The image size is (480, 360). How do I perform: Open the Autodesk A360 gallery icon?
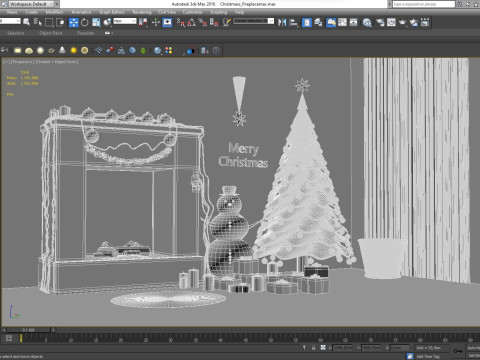click(x=425, y=22)
